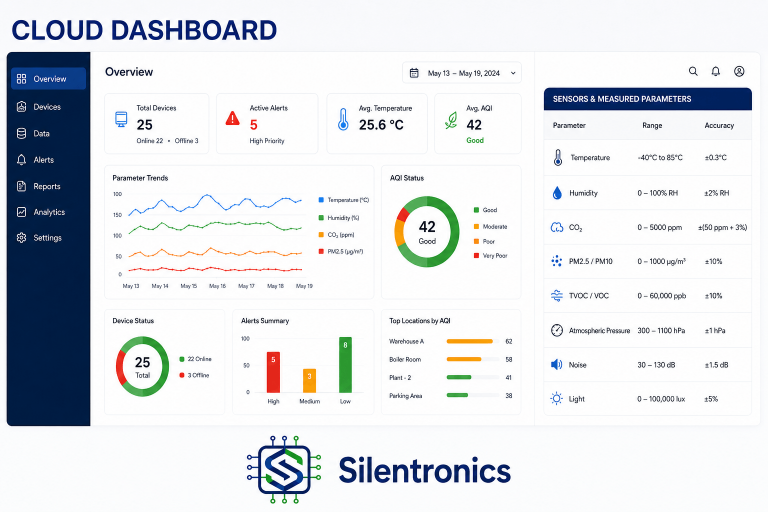Screen dimensions: 768x512
Task: Go to Analytics in sidebar
Action: 48,212
